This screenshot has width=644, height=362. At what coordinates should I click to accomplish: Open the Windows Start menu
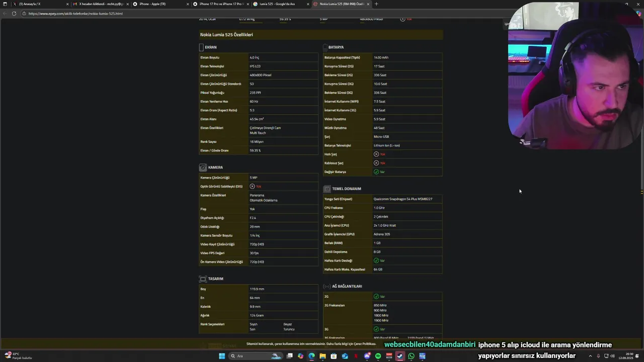click(x=222, y=356)
